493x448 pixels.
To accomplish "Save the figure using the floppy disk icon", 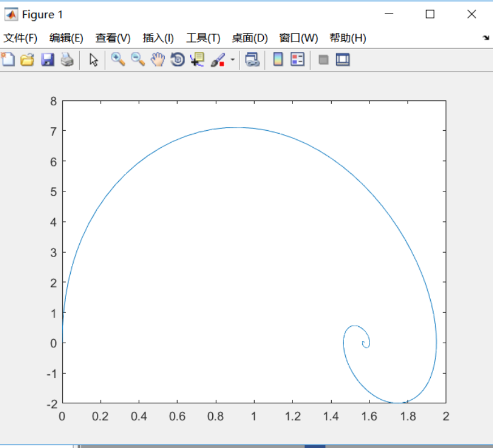I will (x=48, y=59).
